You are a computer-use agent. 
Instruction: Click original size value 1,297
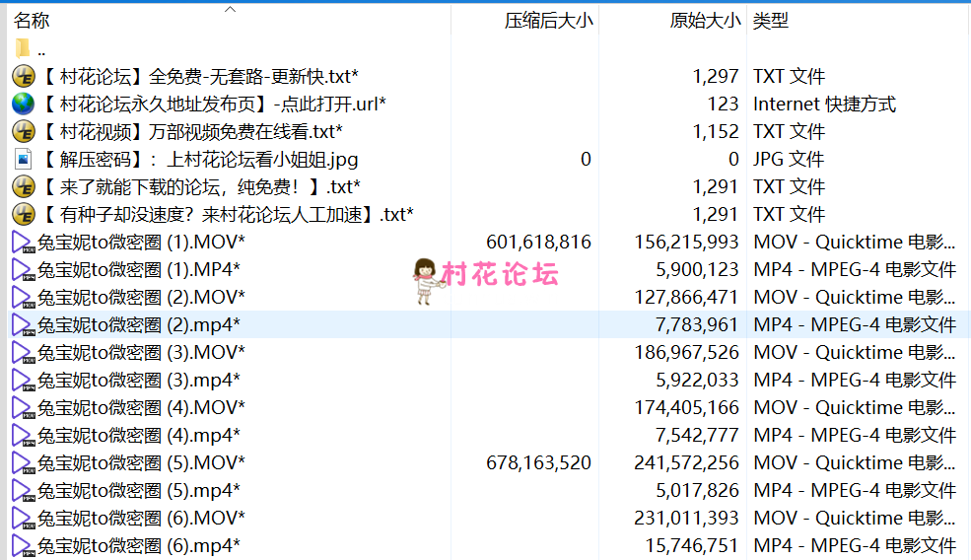coord(716,76)
